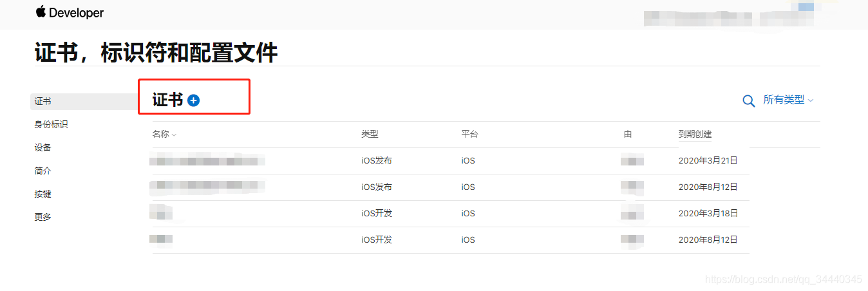Open certificate expiring 2020年3月18日

451,214
